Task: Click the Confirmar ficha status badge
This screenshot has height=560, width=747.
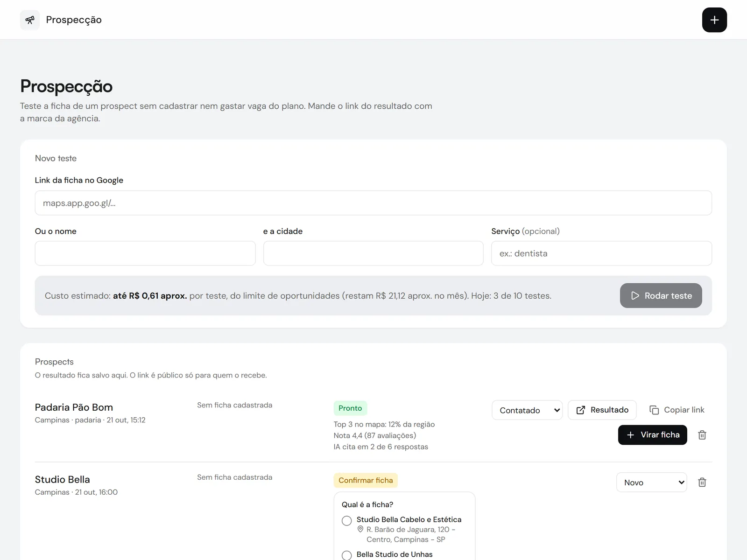Action: [x=366, y=480]
